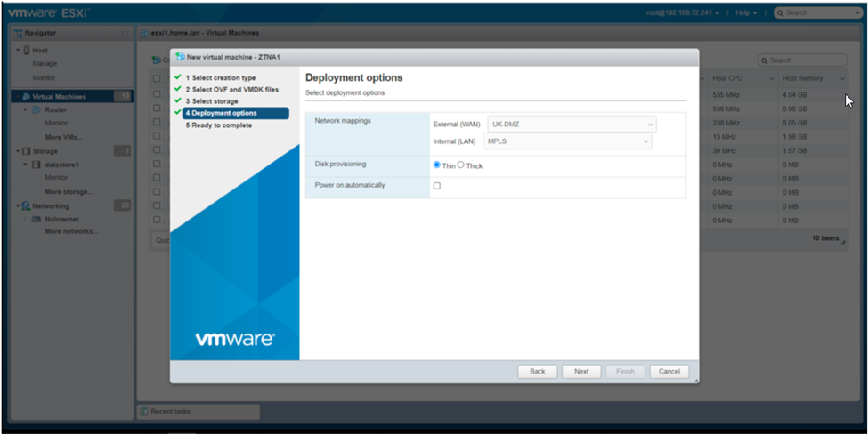Collapse the Networking tree node

point(19,206)
